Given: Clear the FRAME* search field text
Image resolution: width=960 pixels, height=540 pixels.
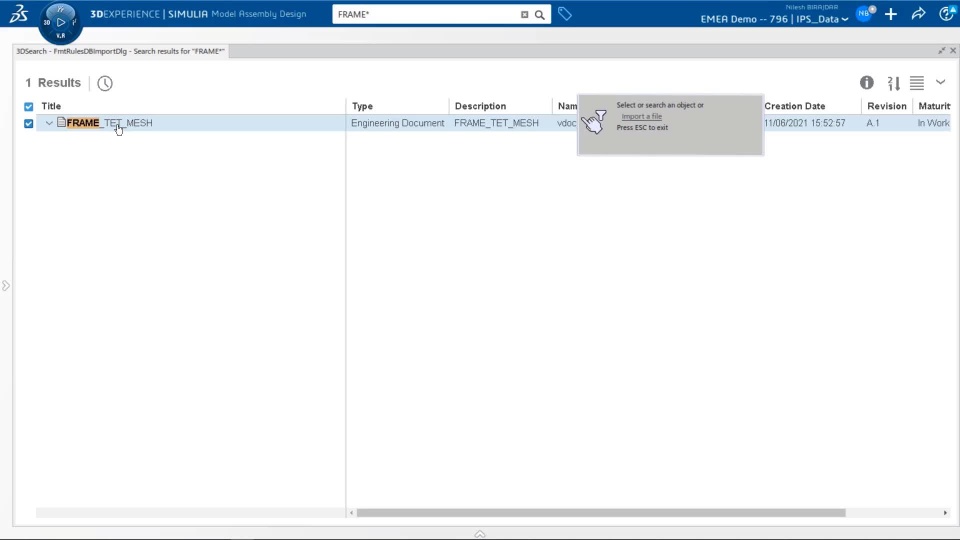Looking at the screenshot, I should pyautogui.click(x=524, y=14).
